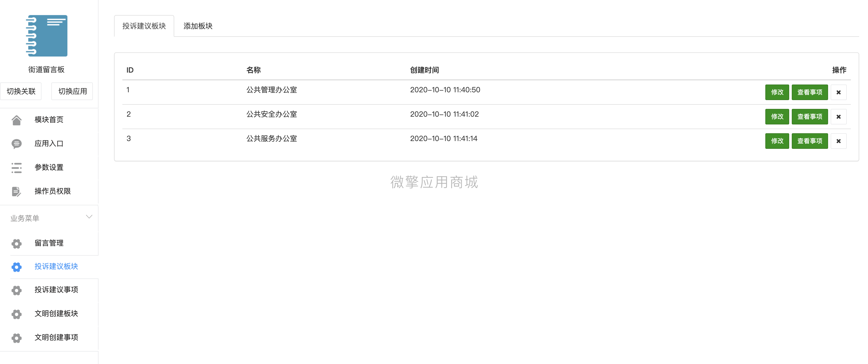Open 参数设置 menu item
The height and width of the screenshot is (364, 868).
tap(49, 167)
